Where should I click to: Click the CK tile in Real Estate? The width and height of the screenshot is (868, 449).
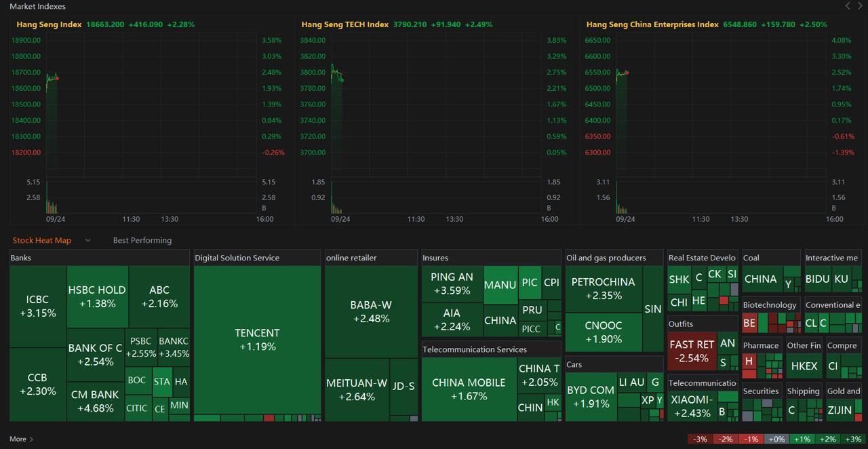[x=715, y=274]
